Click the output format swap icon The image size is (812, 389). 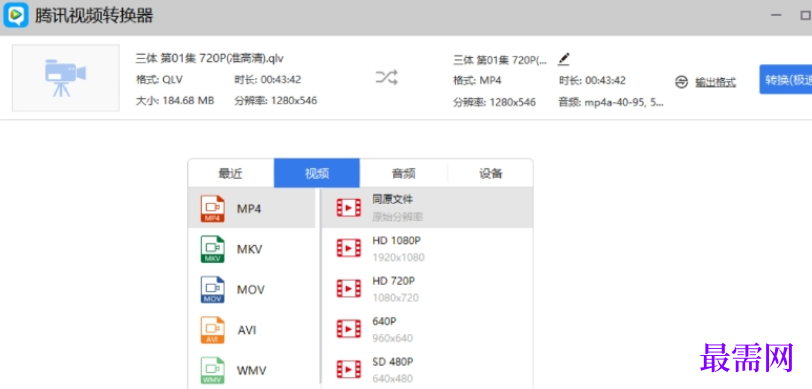point(682,82)
